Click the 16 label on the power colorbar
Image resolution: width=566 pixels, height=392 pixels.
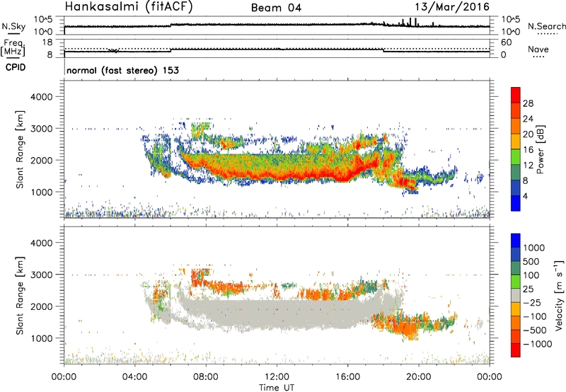pos(528,150)
